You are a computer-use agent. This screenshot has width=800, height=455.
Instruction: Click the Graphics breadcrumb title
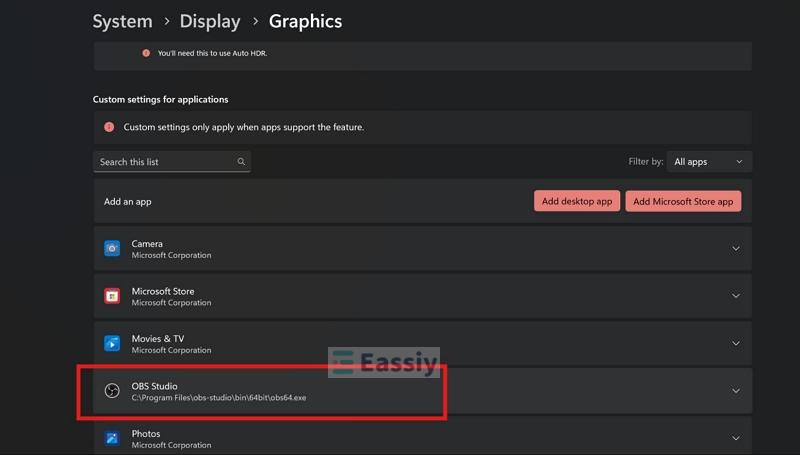(306, 21)
